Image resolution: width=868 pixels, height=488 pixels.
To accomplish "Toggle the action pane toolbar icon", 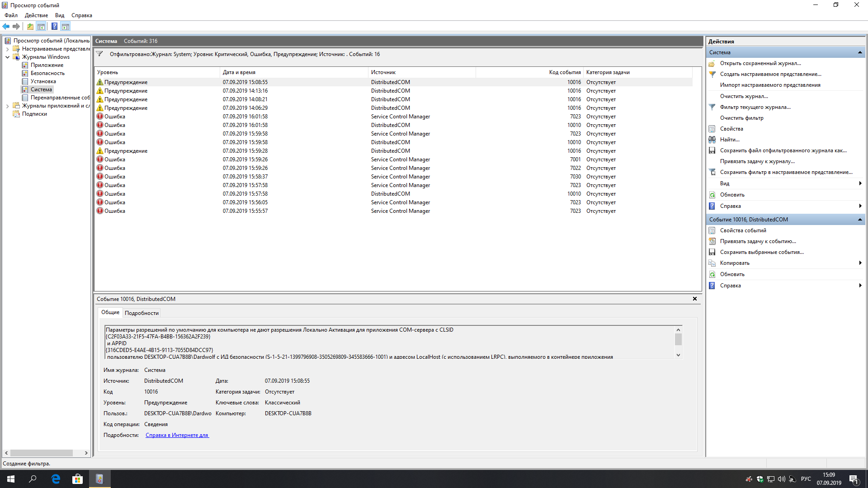I will 66,26.
